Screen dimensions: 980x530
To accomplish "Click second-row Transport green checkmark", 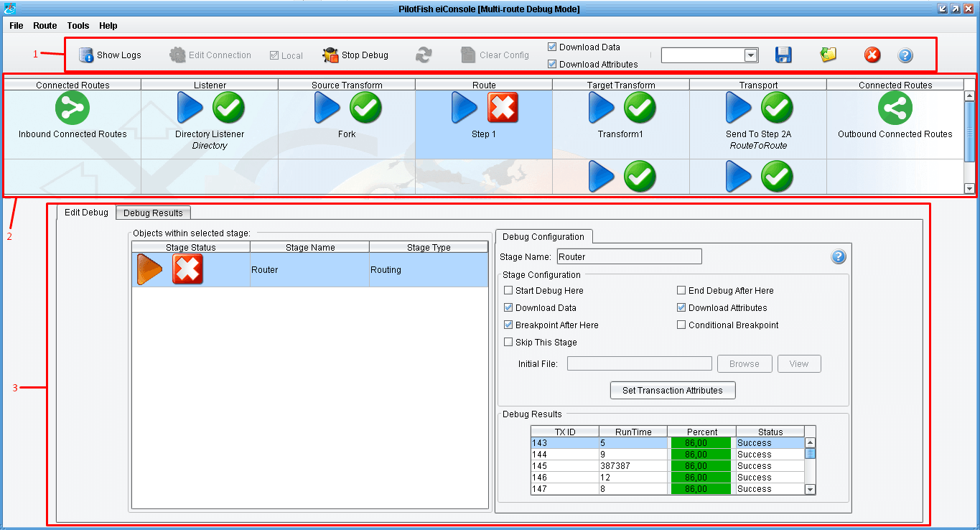I will coord(778,177).
